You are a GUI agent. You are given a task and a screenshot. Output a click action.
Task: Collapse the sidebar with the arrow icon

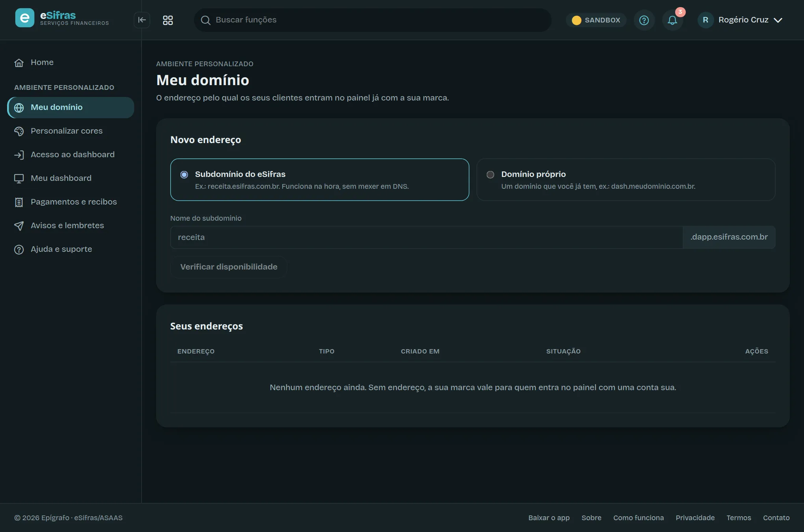tap(142, 20)
